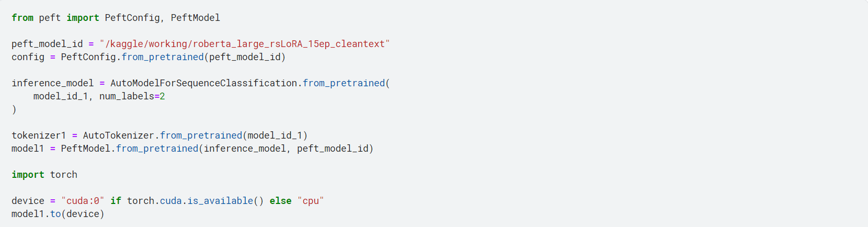
Task: Click the 'model1' assignment variable
Action: 28,149
